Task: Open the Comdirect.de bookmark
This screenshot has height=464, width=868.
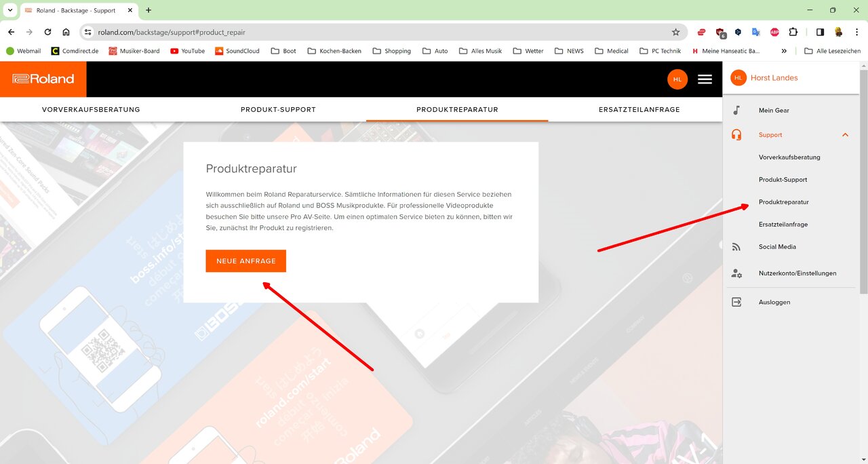Action: pyautogui.click(x=75, y=51)
